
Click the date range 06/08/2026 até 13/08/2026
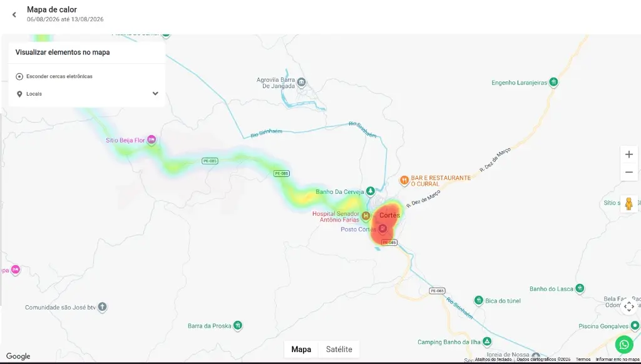click(65, 19)
